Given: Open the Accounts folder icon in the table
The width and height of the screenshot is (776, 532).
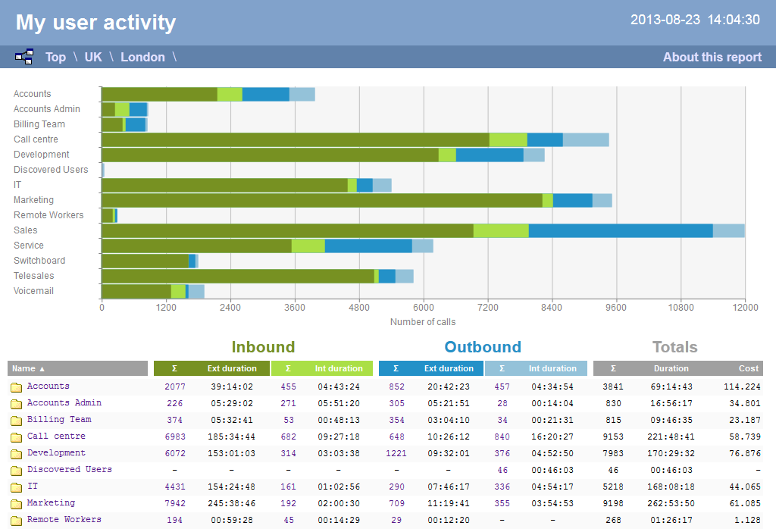Looking at the screenshot, I should (14, 386).
